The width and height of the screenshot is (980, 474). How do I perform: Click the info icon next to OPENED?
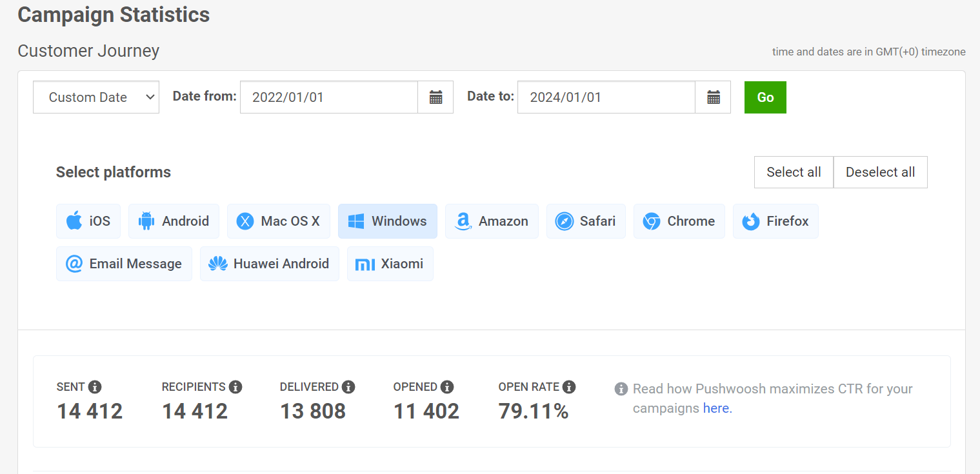[447, 387]
